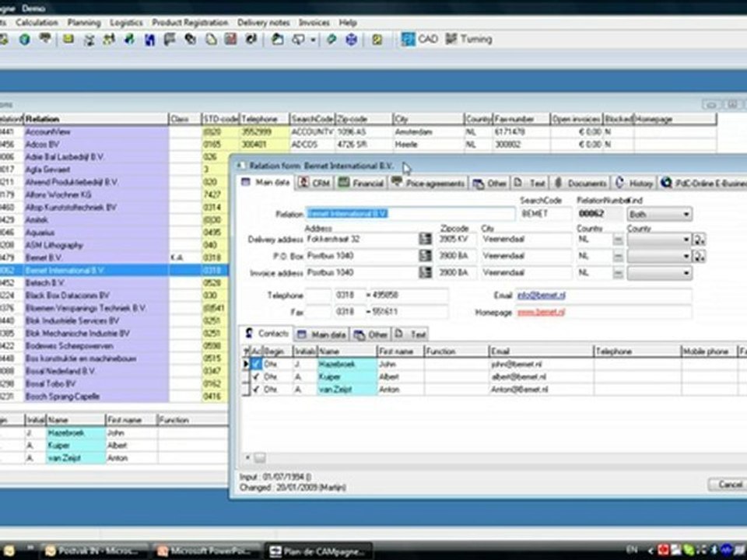Toggle the active checkbox for contact van Zeijlt
Viewport: 747px width, 560px height.
[256, 389]
